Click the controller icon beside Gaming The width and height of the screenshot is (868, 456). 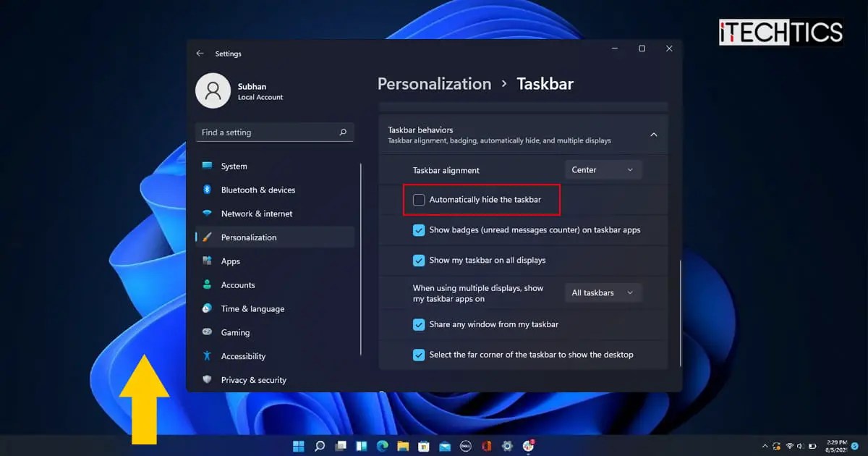207,332
